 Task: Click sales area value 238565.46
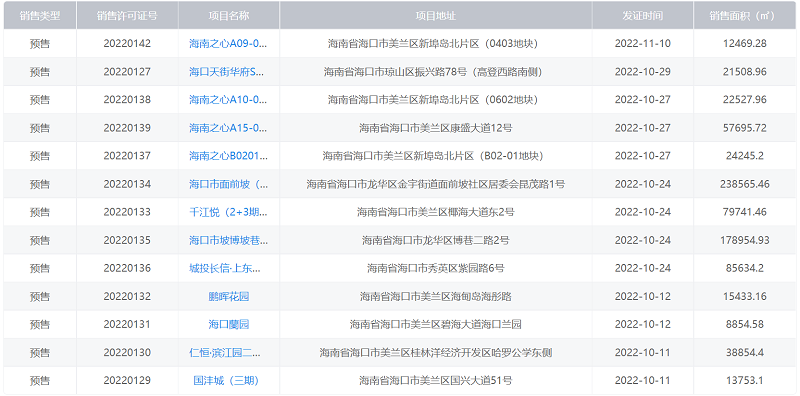click(x=744, y=184)
